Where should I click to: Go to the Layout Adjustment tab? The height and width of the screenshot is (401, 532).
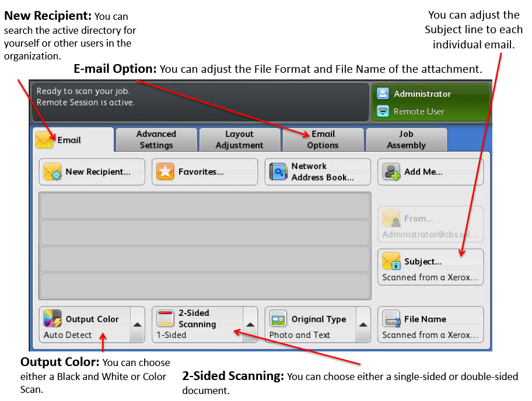click(x=239, y=140)
